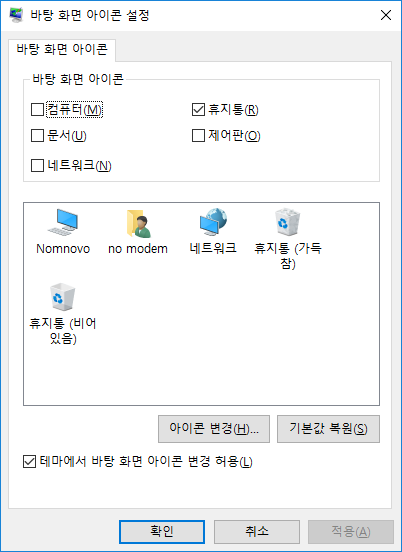Enable the 문서(U) checkbox
This screenshot has width=402, height=552.
37,136
